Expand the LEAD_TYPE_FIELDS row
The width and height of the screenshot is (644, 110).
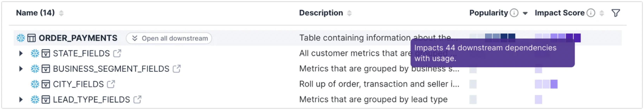pos(21,100)
